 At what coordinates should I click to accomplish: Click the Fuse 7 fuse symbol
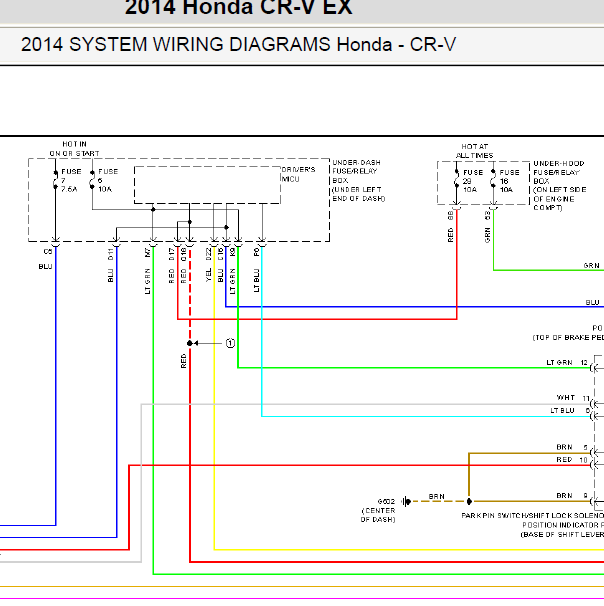click(x=56, y=180)
